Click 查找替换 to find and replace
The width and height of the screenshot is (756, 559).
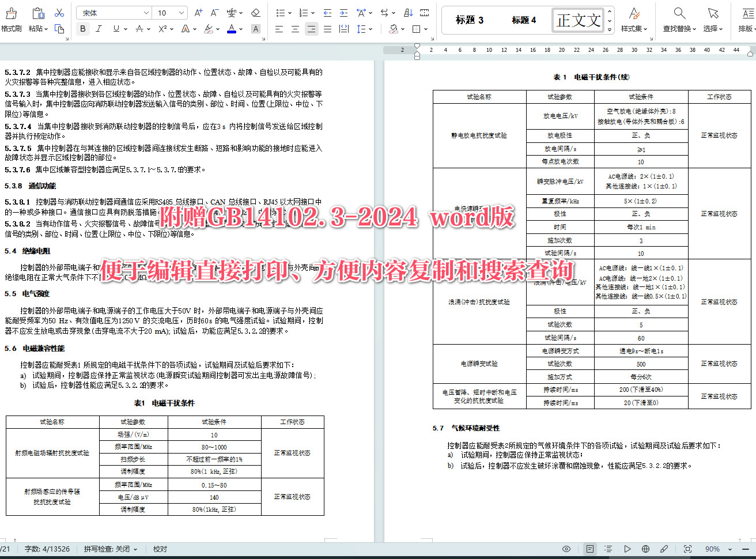[679, 20]
